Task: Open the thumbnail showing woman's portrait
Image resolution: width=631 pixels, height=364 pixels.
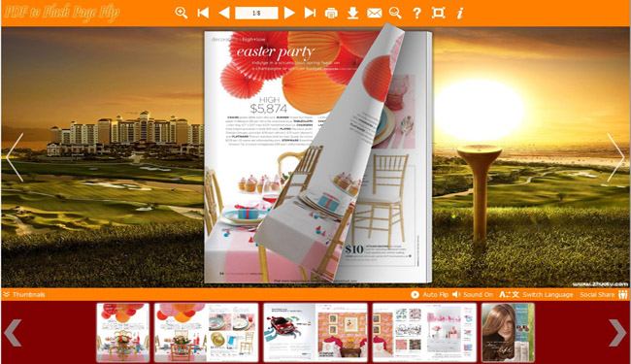Action: click(508, 333)
